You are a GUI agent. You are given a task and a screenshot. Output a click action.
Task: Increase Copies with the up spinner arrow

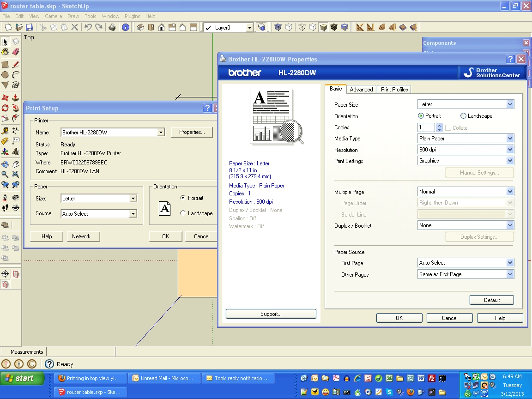click(x=439, y=126)
